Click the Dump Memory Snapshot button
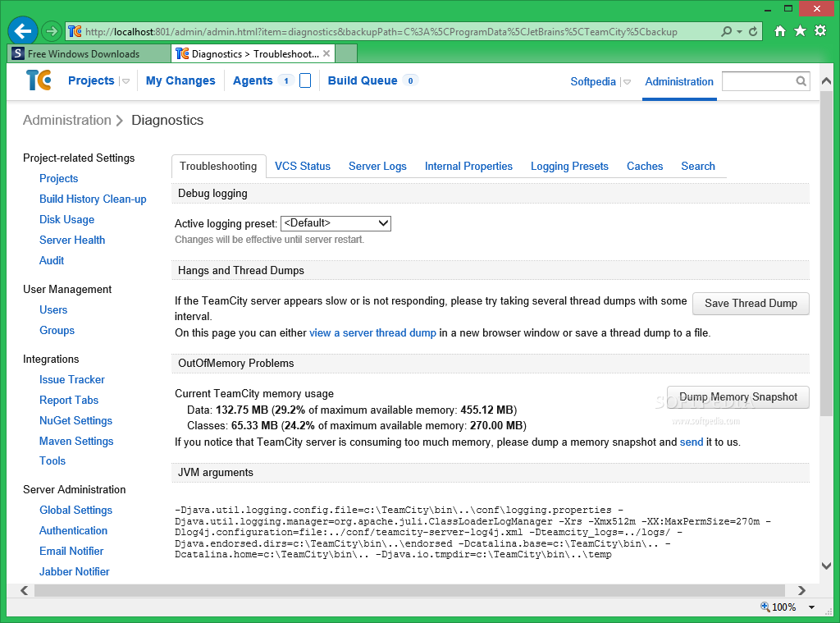The width and height of the screenshot is (840, 623). click(737, 397)
